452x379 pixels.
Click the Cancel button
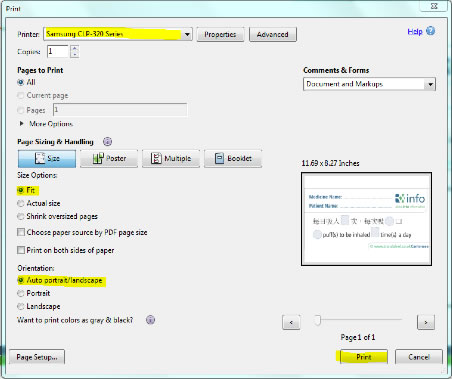coord(419,357)
